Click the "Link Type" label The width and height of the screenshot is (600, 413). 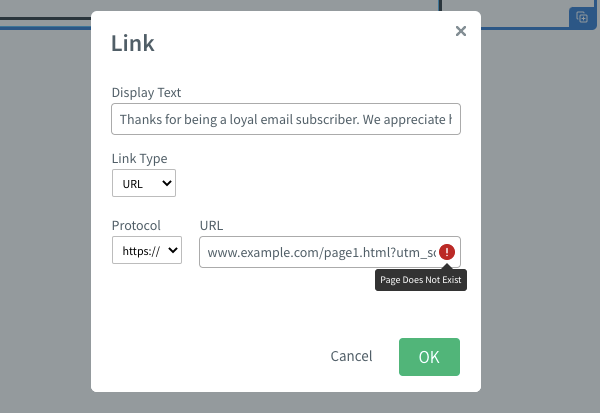point(140,159)
